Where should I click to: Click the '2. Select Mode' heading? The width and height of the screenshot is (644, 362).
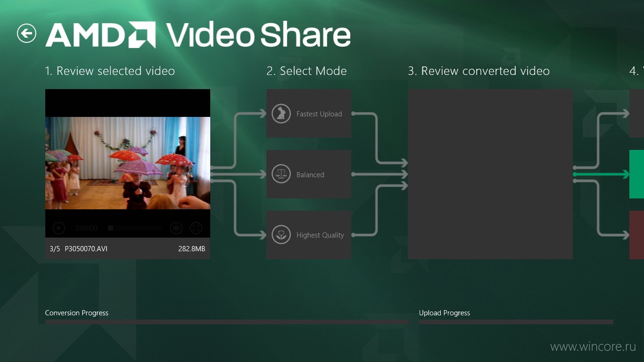(x=306, y=71)
